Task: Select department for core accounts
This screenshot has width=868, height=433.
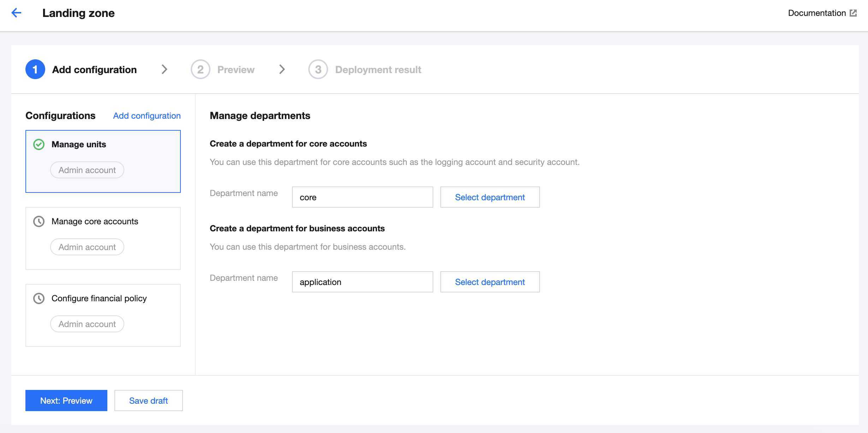Action: [490, 197]
